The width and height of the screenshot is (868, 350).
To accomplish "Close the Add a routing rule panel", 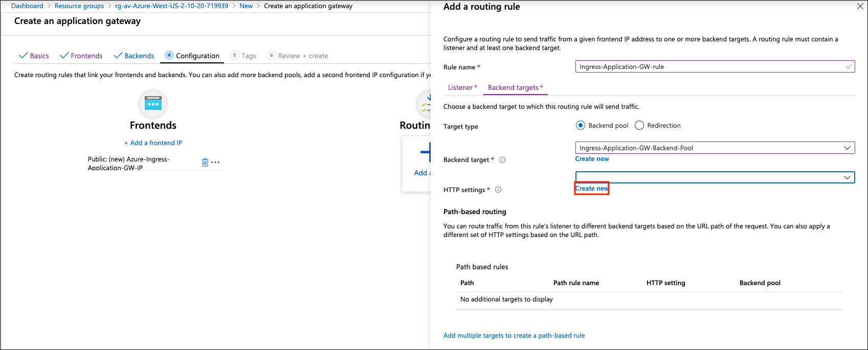I will tap(860, 7).
